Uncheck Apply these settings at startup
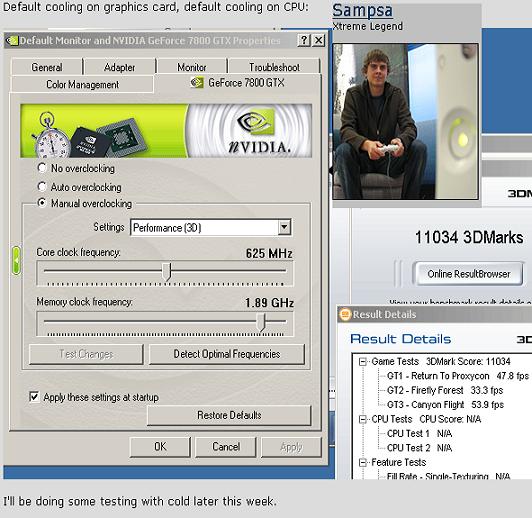The image size is (532, 518). coord(34,397)
